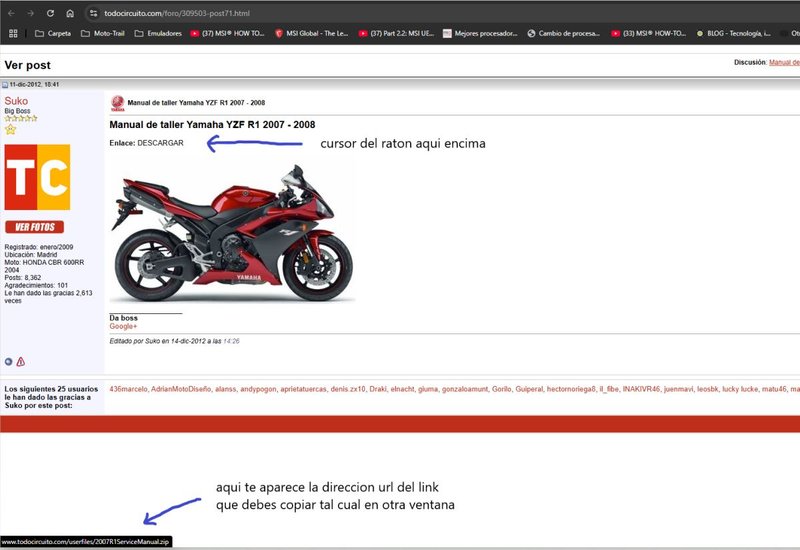Open the BLOG - Tecnología bookmark
The height and width of the screenshot is (550, 800).
[x=734, y=33]
